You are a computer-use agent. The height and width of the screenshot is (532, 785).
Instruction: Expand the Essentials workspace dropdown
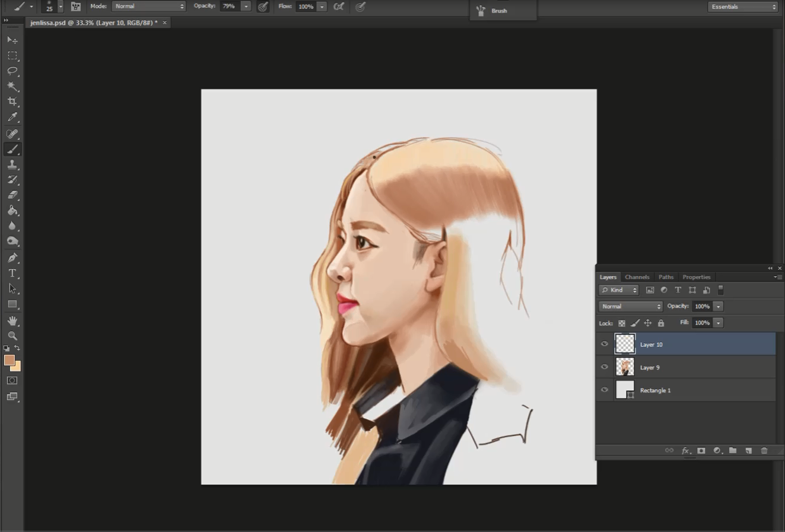coord(742,7)
